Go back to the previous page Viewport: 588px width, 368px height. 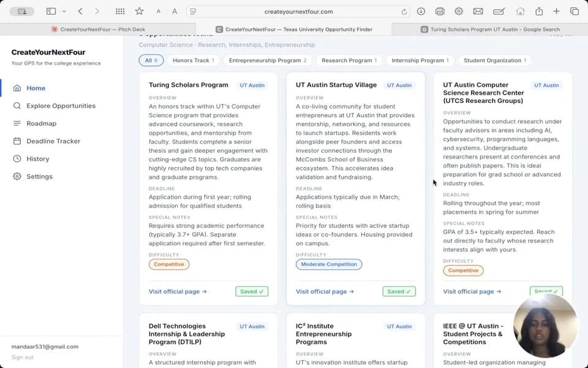[x=80, y=11]
